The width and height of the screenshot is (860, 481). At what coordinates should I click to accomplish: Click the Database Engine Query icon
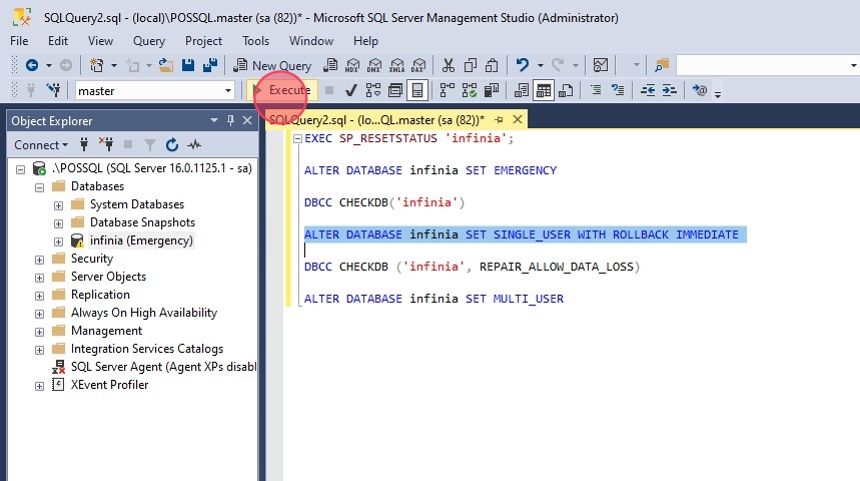(x=330, y=65)
